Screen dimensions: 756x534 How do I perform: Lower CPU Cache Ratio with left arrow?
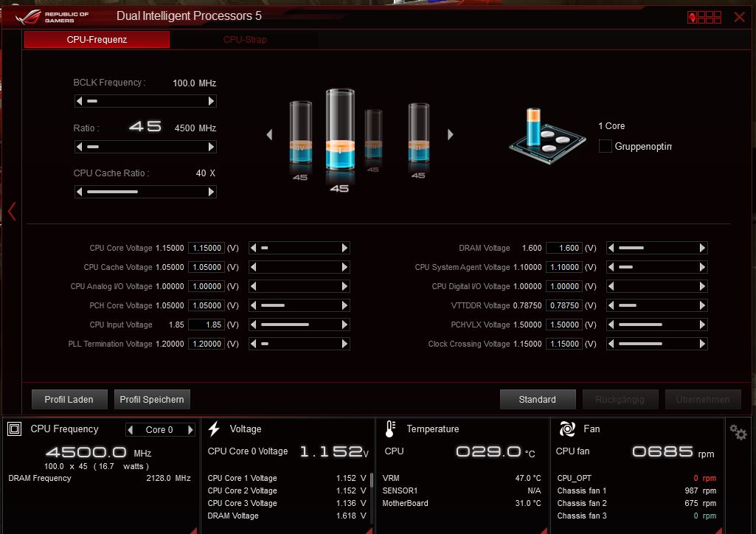pos(80,192)
